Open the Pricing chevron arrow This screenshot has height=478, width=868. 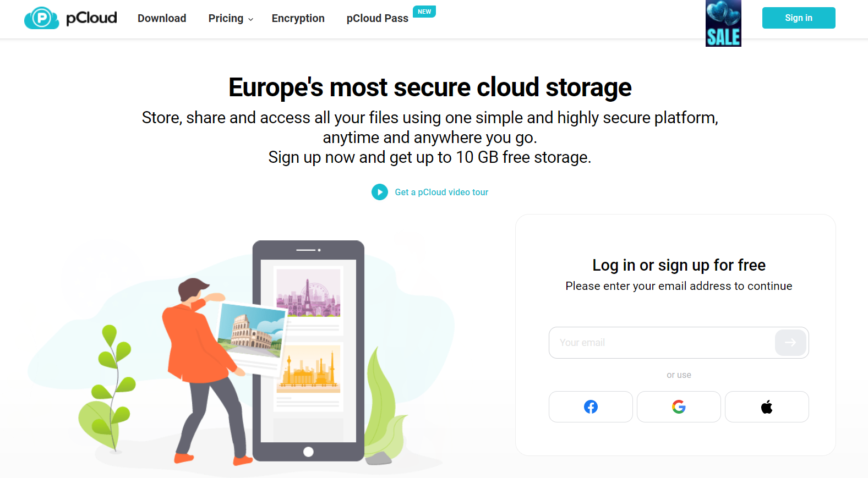pos(250,19)
